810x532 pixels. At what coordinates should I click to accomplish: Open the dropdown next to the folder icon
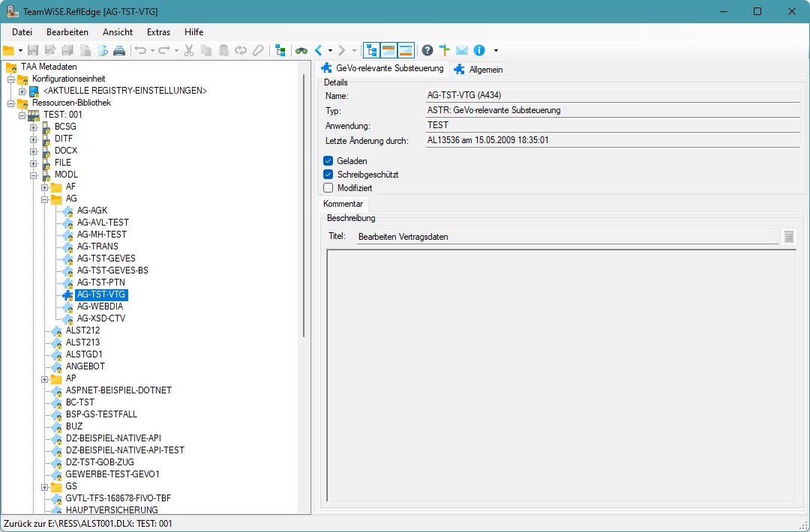click(20, 50)
